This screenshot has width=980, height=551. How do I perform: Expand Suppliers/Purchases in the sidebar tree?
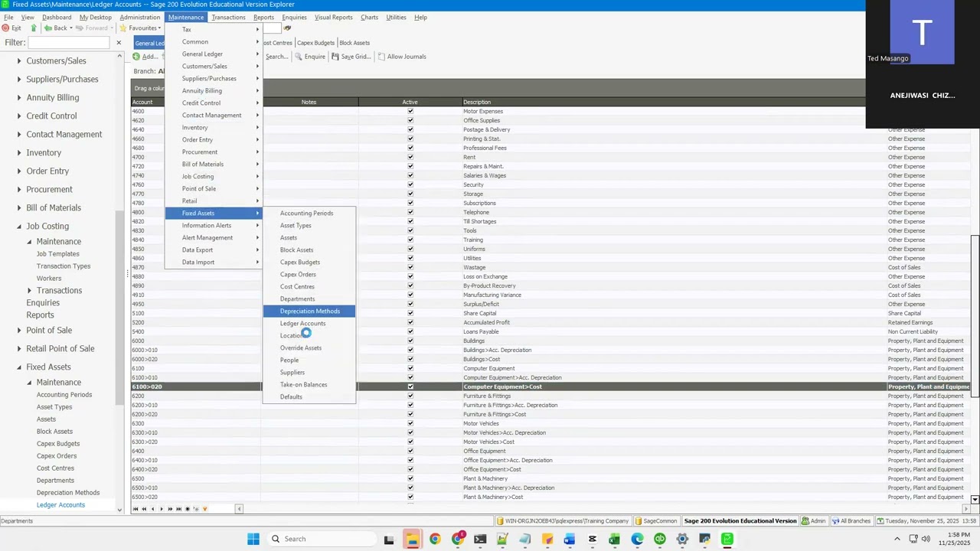point(19,80)
